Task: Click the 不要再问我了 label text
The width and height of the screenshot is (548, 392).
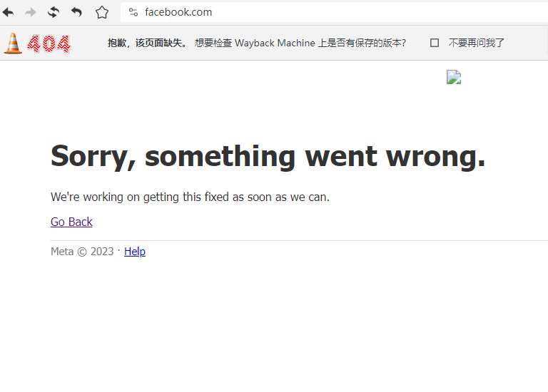Action: coord(477,43)
